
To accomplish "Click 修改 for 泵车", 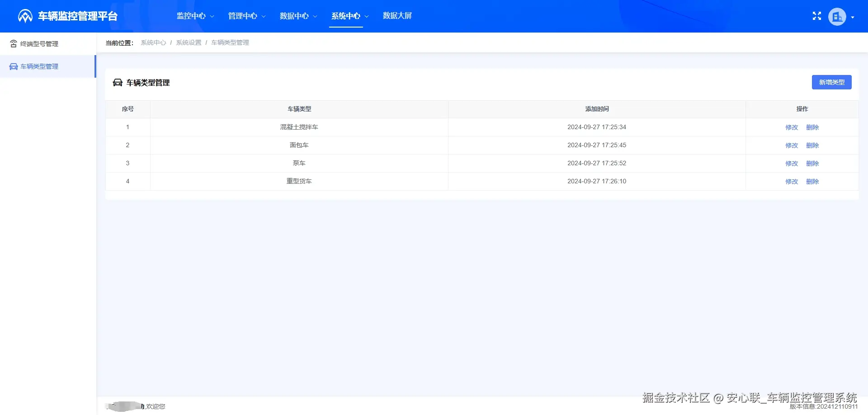I will (792, 163).
